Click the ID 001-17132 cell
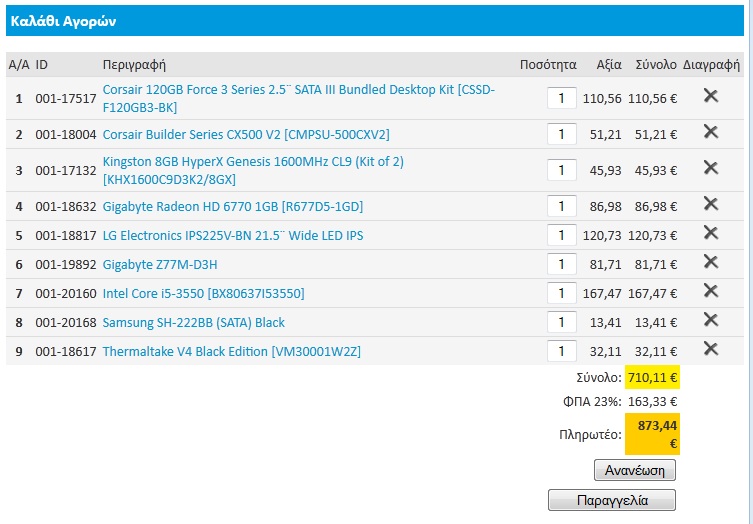753x524 pixels. 66,171
